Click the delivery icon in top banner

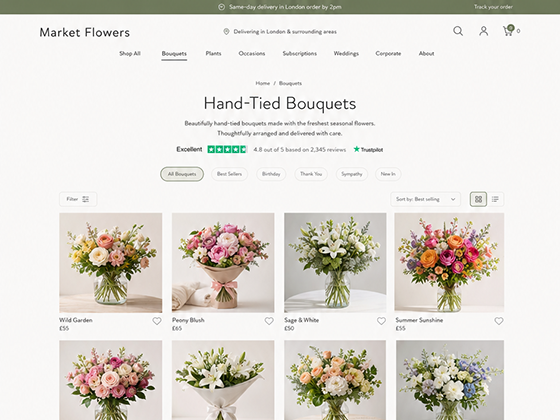tap(221, 7)
